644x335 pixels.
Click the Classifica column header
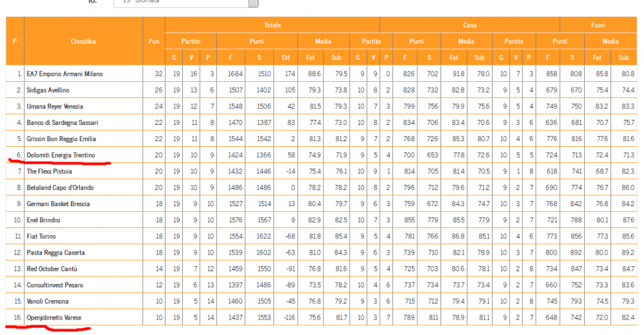pos(83,41)
